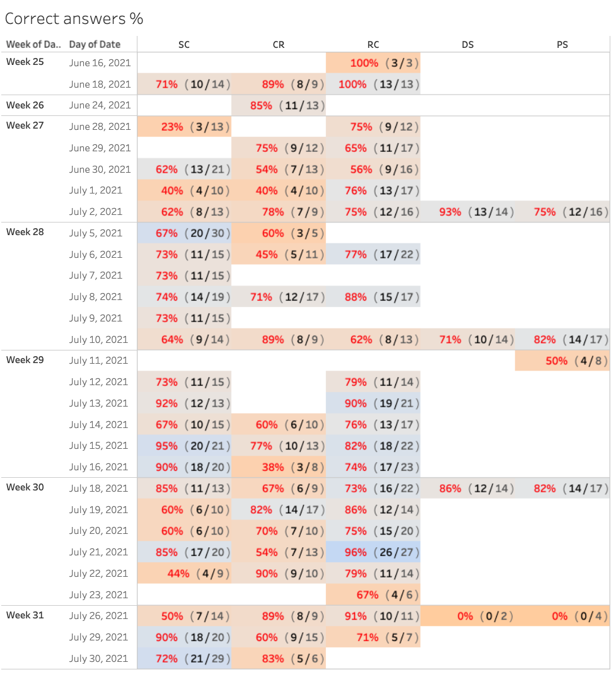Select the 93% (13/14) DS cell

tap(468, 212)
